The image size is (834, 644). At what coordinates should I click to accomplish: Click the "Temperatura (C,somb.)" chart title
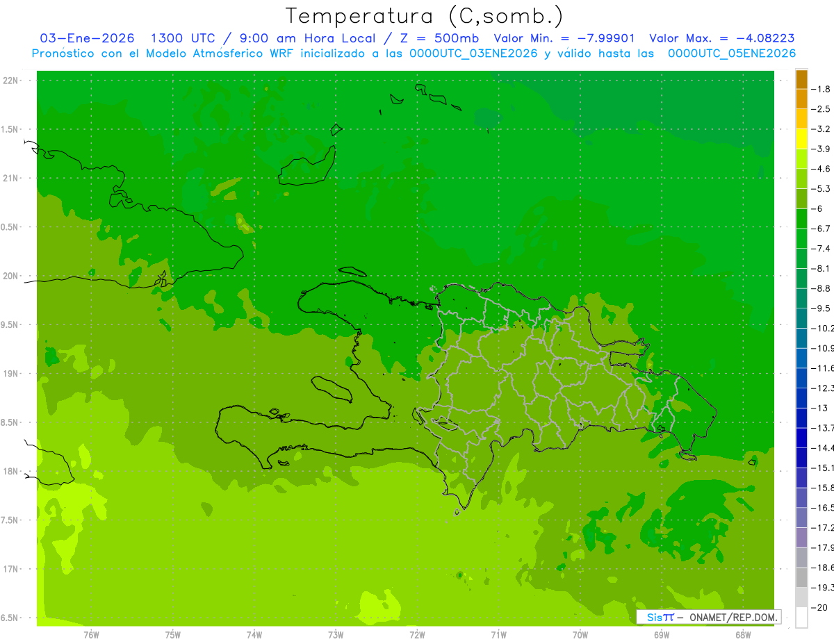(x=425, y=16)
